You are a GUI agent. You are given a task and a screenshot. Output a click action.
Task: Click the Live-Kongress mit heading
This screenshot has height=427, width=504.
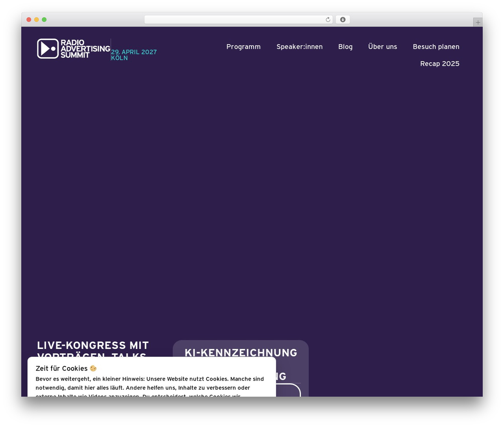tap(93, 345)
